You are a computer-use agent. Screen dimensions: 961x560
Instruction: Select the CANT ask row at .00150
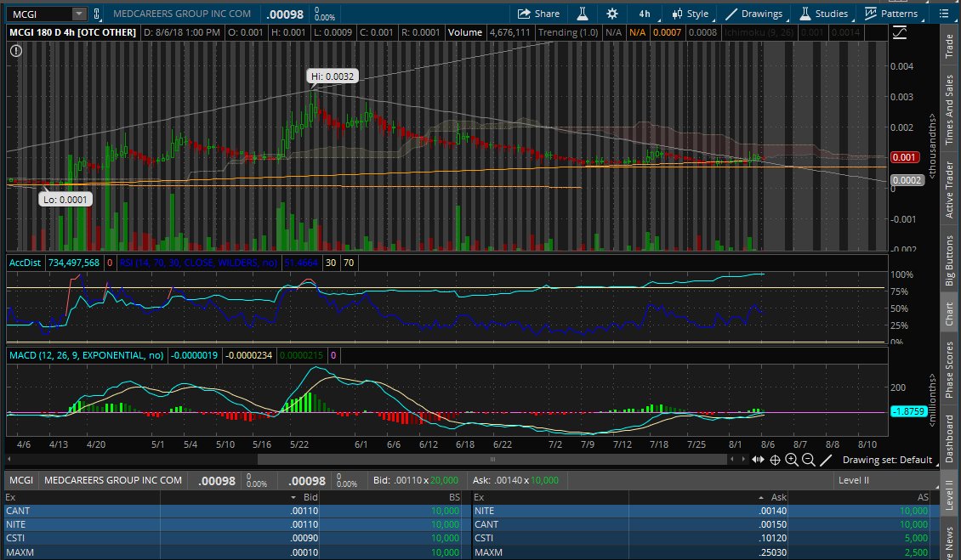[x=702, y=524]
